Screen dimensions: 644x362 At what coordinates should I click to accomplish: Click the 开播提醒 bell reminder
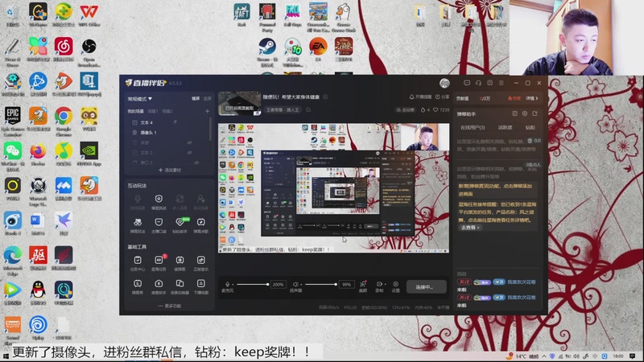420,97
